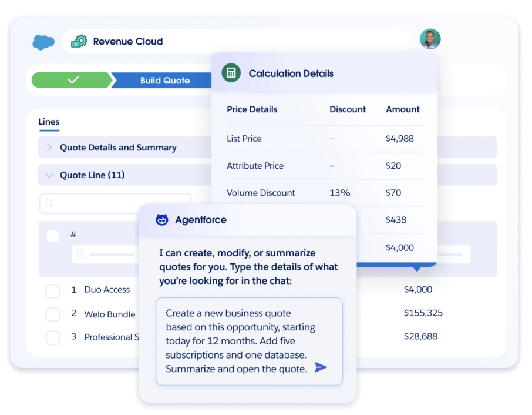
Task: Click the $4,000 amount in Duo Access row
Action: [x=418, y=290]
